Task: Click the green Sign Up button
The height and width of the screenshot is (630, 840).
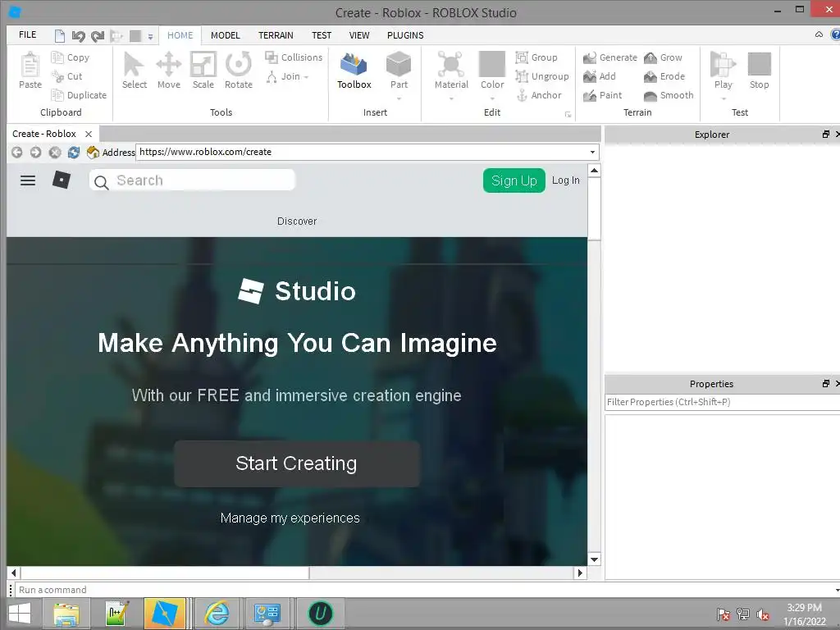Action: coord(514,180)
